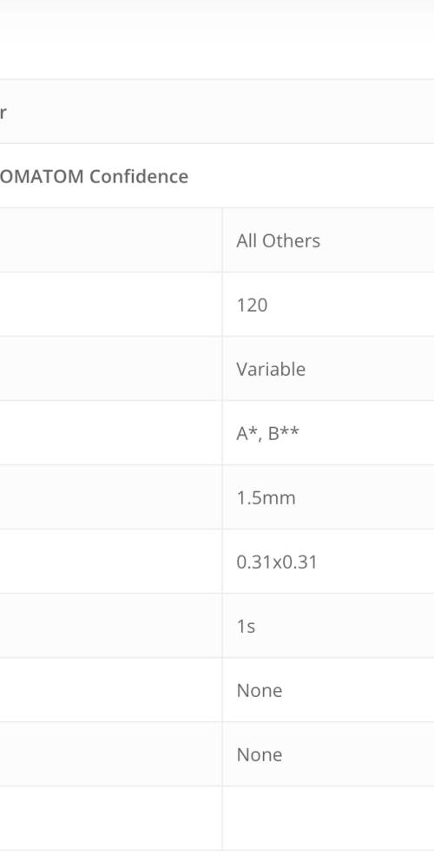
Task: Select the "0.31x0.31" cell
Action: click(328, 562)
